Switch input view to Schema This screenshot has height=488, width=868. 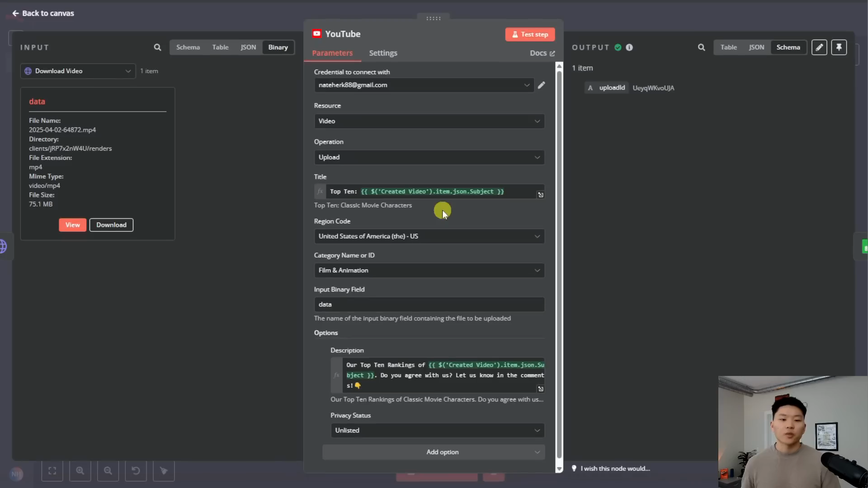click(188, 47)
